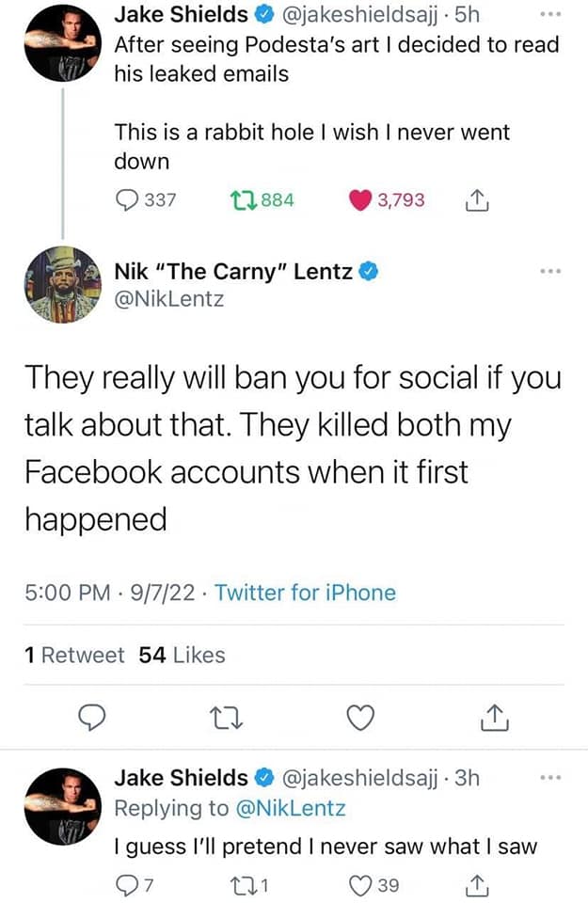View the 1 Retweet list

(x=73, y=655)
